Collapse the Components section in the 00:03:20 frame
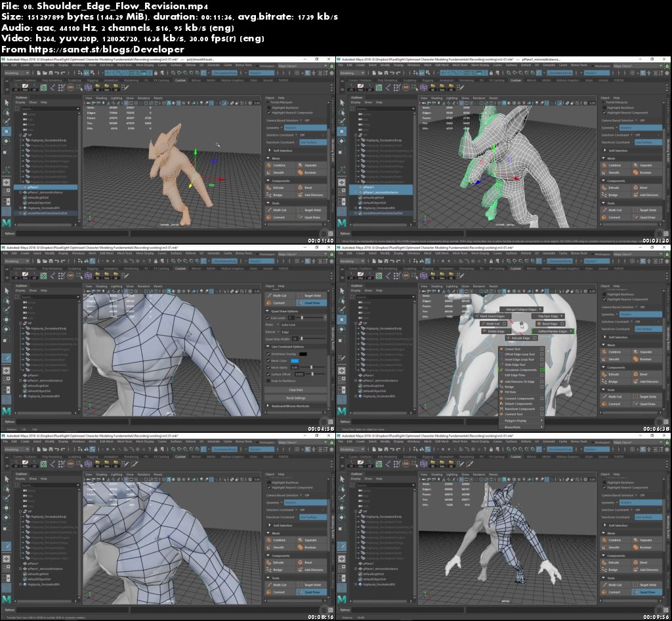The image size is (672, 621). [604, 181]
